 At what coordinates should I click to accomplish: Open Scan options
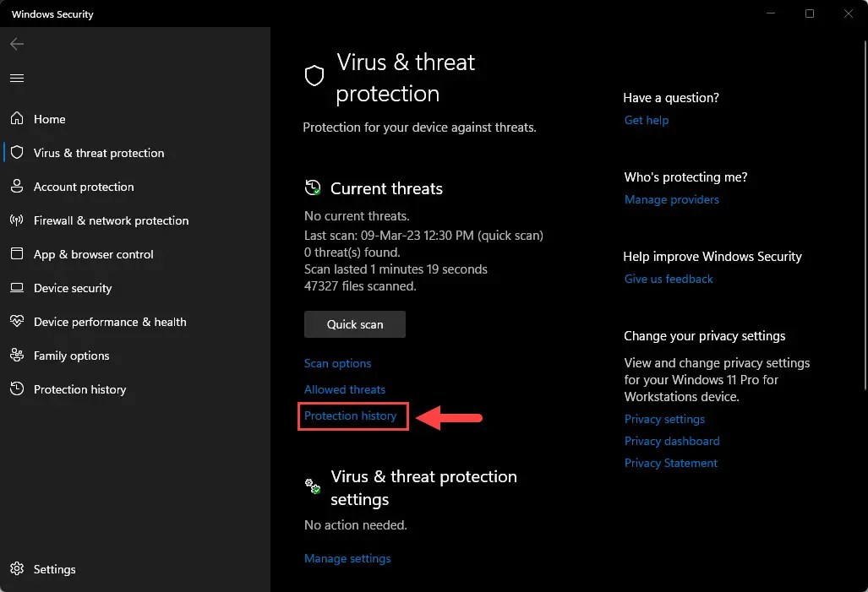click(337, 363)
